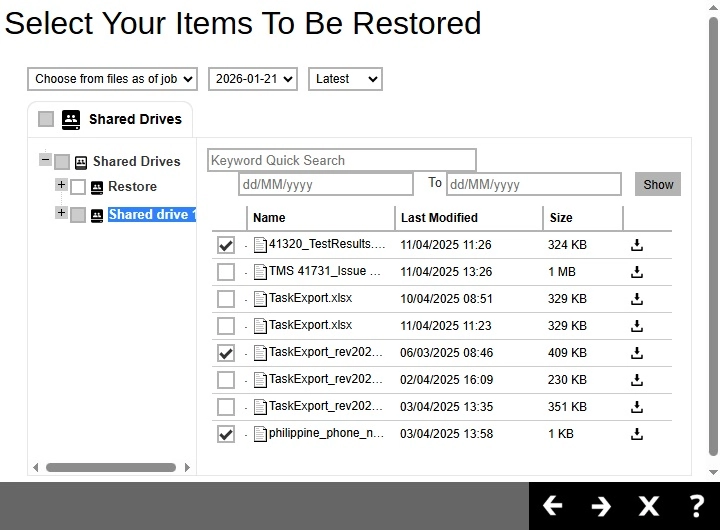Click the tree panel horizontal scrollbar thumb

[111, 468]
